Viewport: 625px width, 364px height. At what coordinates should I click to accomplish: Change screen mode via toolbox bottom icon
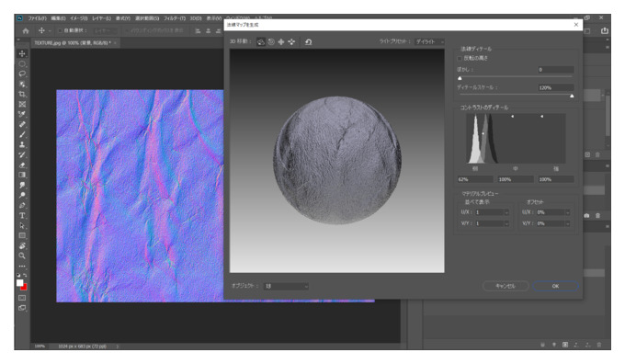(22, 308)
